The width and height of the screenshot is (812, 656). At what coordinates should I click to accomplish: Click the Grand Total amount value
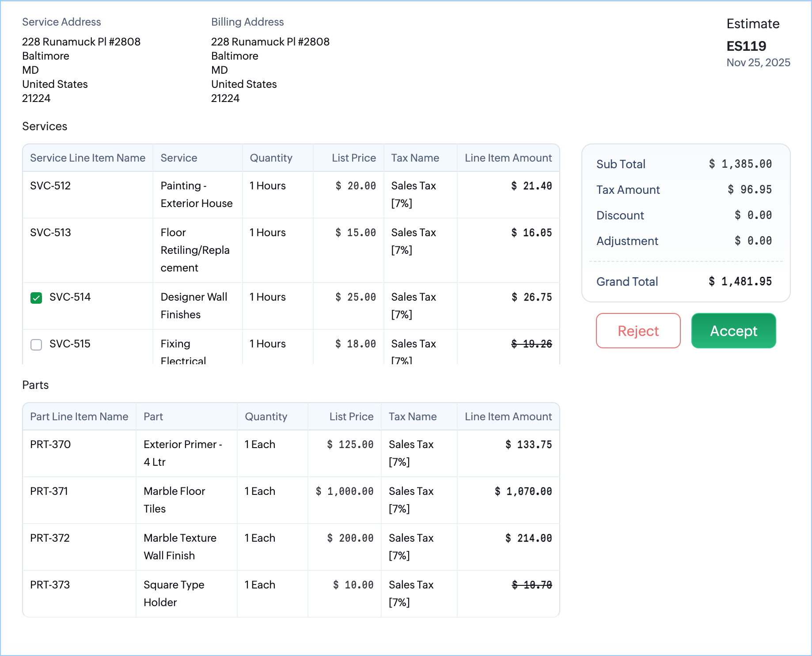(x=740, y=282)
